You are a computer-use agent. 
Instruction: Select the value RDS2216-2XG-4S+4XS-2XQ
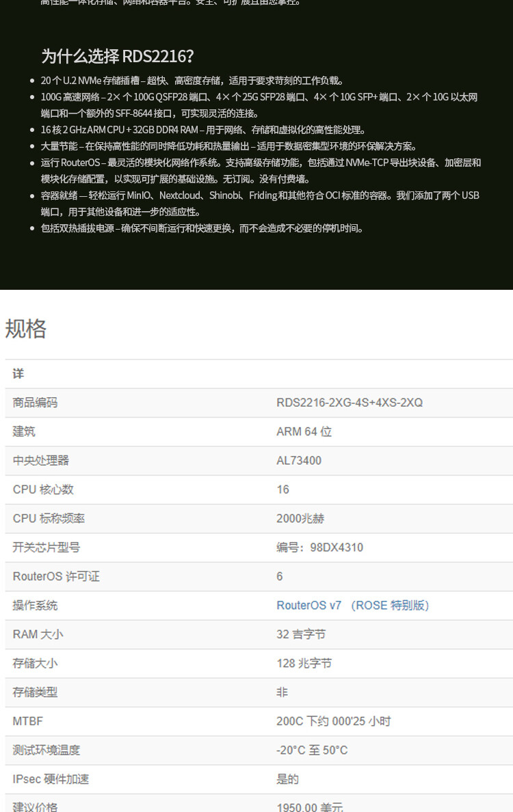coord(350,403)
